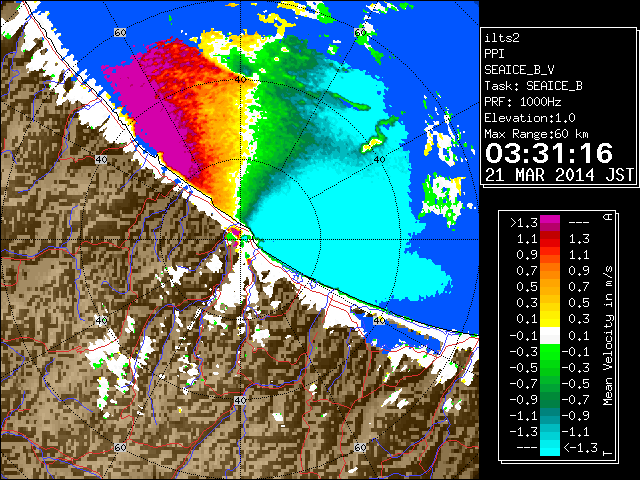Click the "PPI" scan type text

click(494, 54)
